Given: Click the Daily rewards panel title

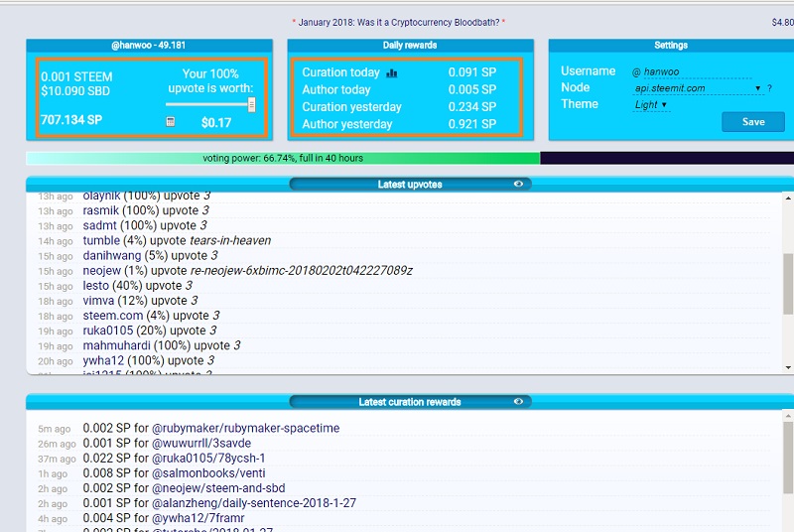Looking at the screenshot, I should coord(410,45).
